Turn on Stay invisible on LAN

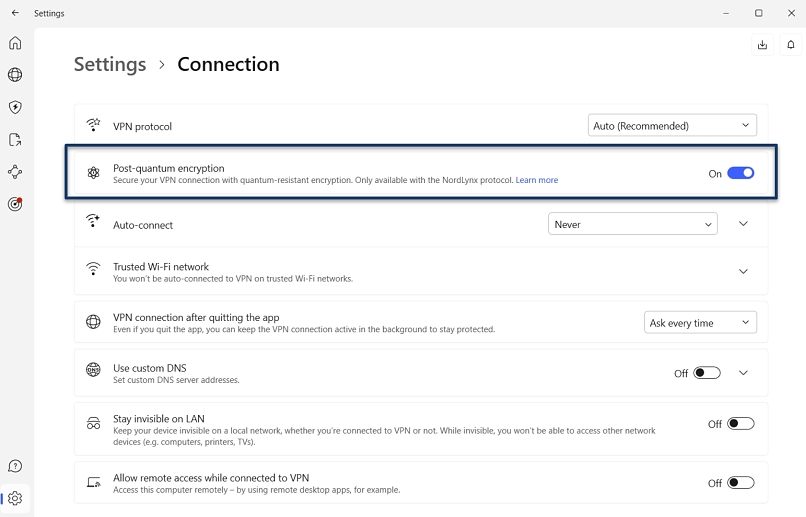point(740,424)
